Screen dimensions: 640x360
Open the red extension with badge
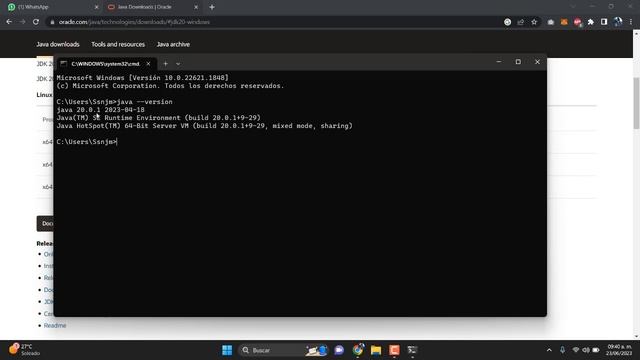(578, 22)
